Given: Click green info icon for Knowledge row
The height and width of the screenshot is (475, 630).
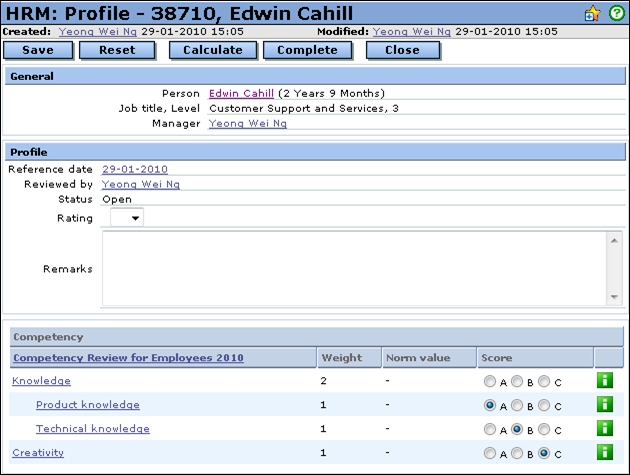Looking at the screenshot, I should [603, 381].
